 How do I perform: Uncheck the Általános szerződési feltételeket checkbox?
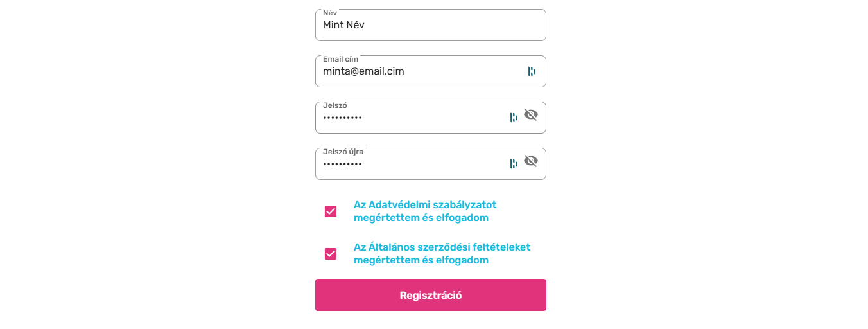pyautogui.click(x=331, y=254)
